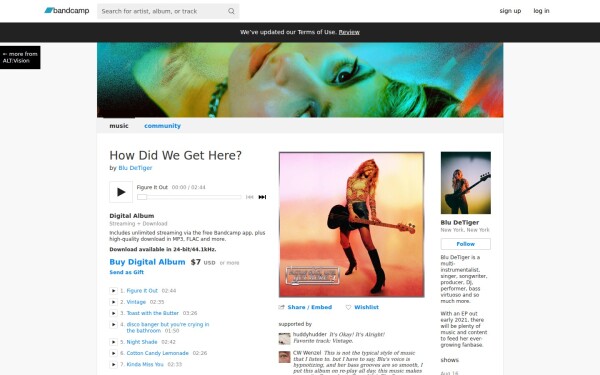The width and height of the screenshot is (600, 375).
Task: Play track 6 Cotton Candy Lemonade
Action: (x=113, y=353)
